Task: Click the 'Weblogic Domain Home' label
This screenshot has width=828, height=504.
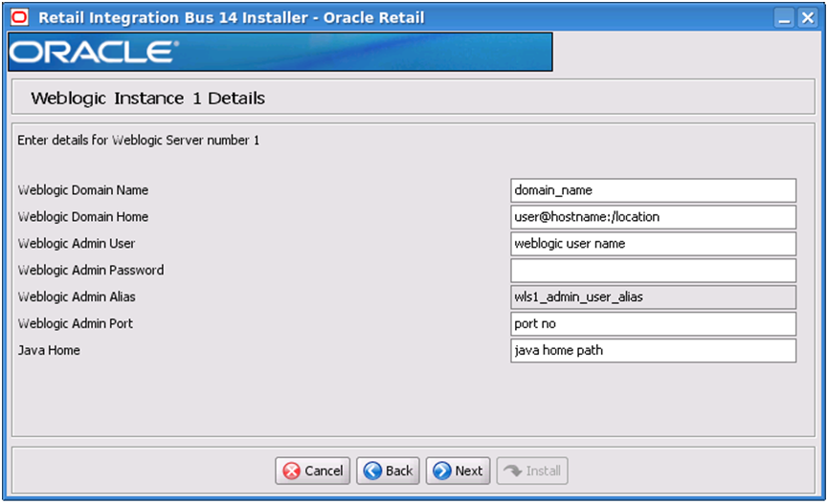Action: pos(83,217)
